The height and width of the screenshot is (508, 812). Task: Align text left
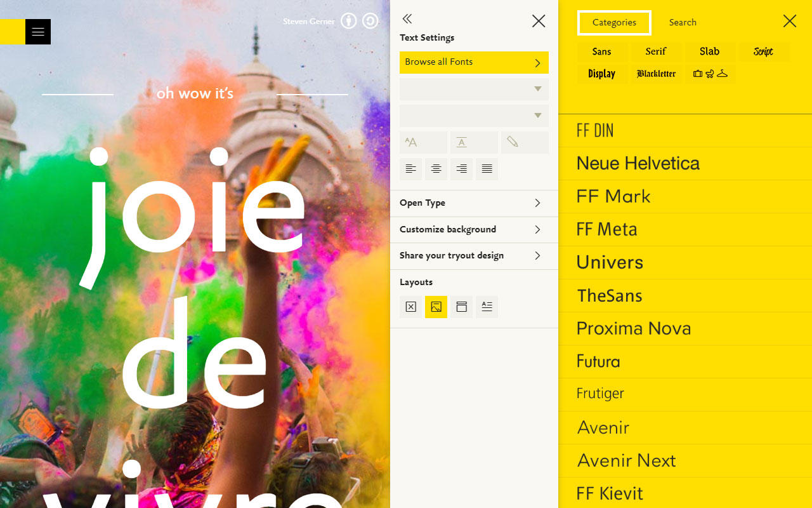[x=410, y=169]
